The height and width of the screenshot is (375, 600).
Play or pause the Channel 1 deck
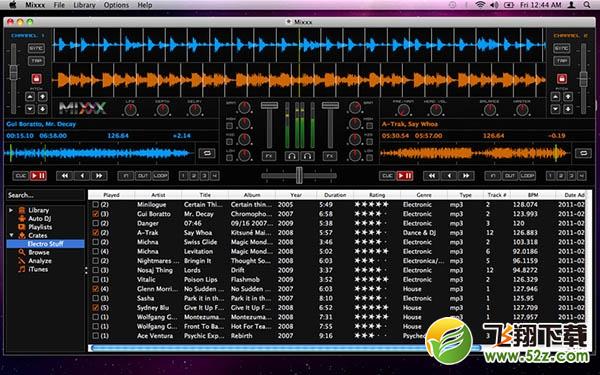[38, 176]
